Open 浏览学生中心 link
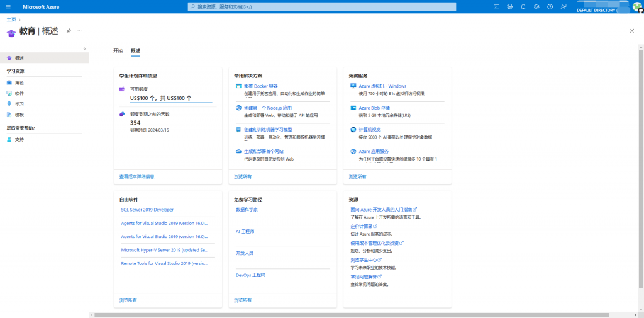The width and height of the screenshot is (644, 318). click(366, 260)
